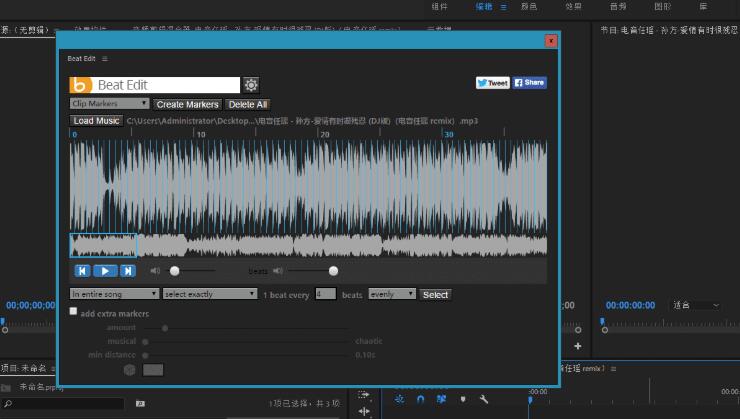Click the Create Markers button
Viewport: 740px width, 419px height.
tap(188, 104)
